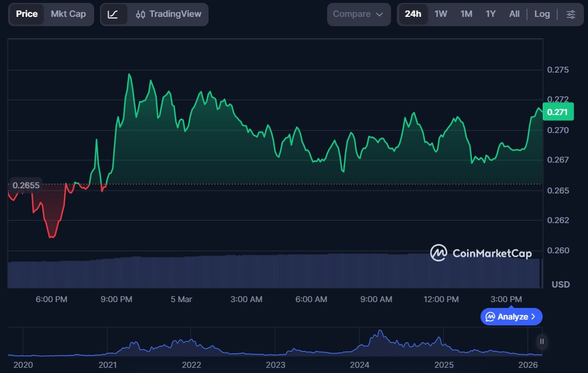Select the 1W time range tab

(x=441, y=14)
